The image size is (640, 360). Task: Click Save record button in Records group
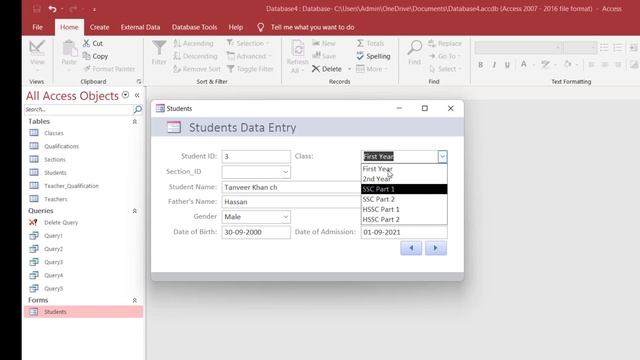pos(324,56)
